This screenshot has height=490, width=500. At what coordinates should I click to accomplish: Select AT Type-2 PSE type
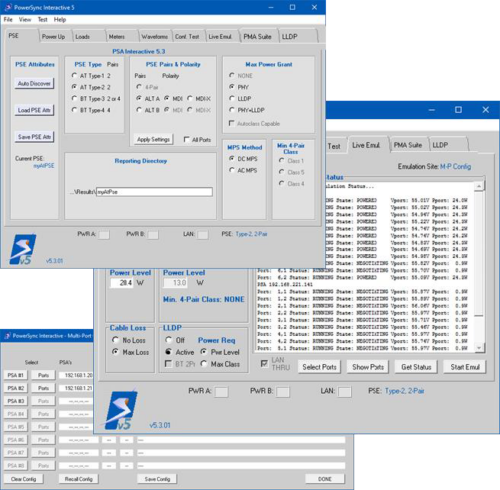[75, 87]
